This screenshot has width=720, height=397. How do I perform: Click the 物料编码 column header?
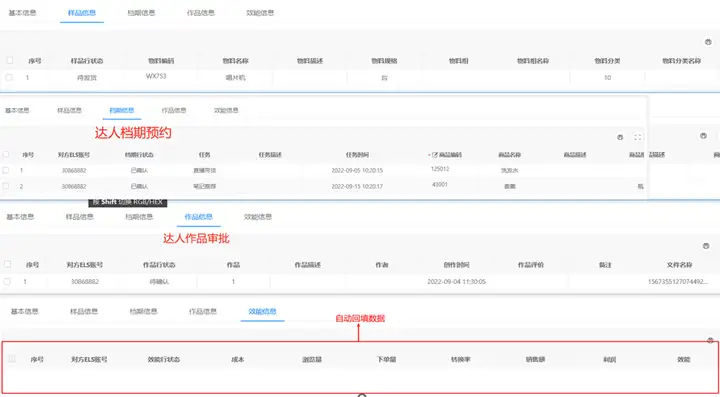coord(161,61)
